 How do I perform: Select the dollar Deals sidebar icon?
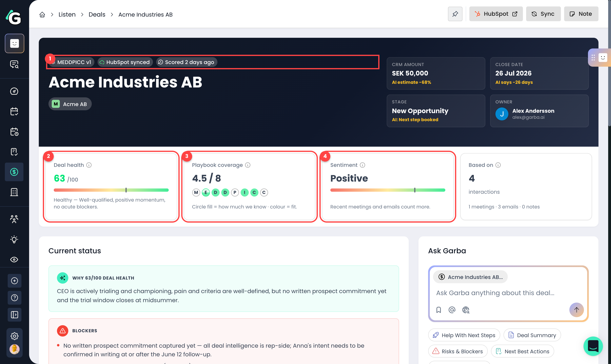(x=14, y=172)
